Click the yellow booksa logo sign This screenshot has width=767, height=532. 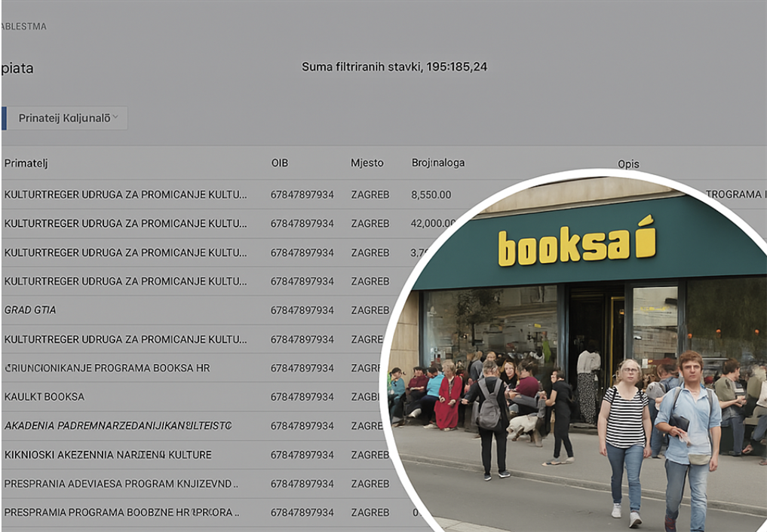click(x=576, y=241)
